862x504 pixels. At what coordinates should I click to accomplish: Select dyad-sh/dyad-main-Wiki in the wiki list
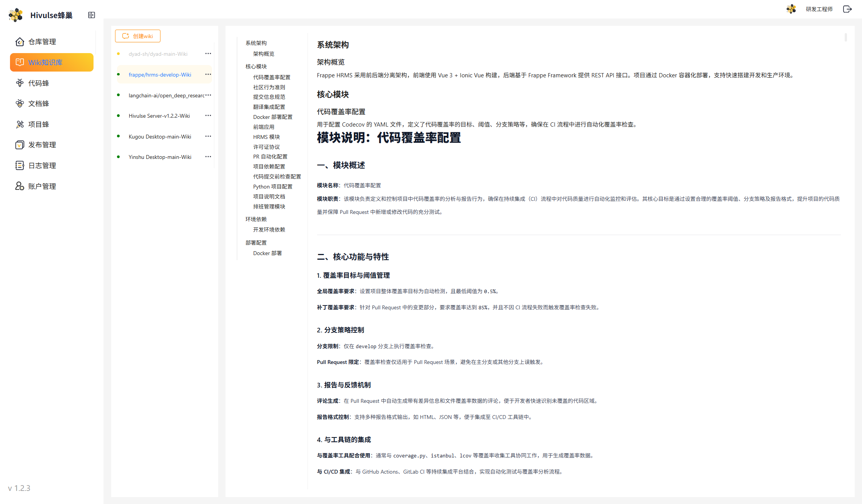158,54
